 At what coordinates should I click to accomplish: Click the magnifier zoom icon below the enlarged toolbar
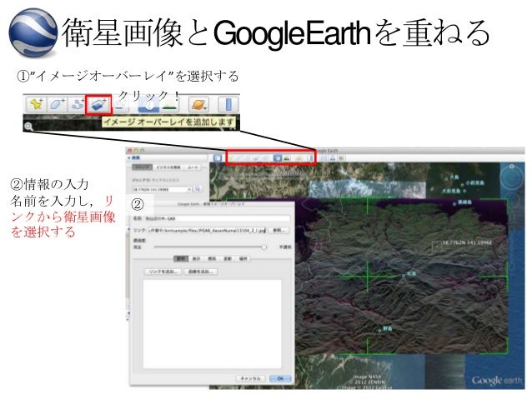coord(28,127)
